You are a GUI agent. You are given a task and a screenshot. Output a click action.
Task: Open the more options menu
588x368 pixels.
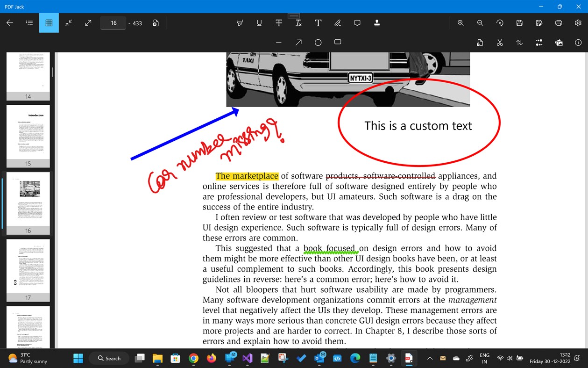pos(538,42)
